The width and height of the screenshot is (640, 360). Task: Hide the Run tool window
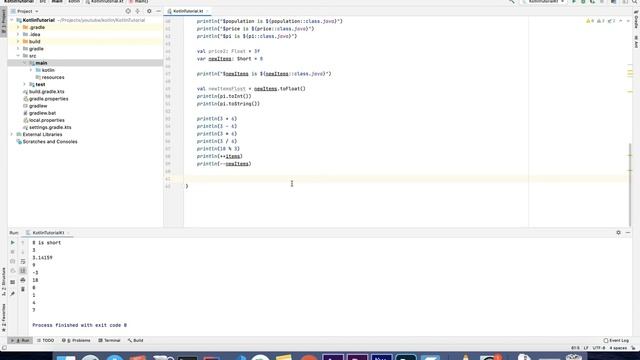628,233
